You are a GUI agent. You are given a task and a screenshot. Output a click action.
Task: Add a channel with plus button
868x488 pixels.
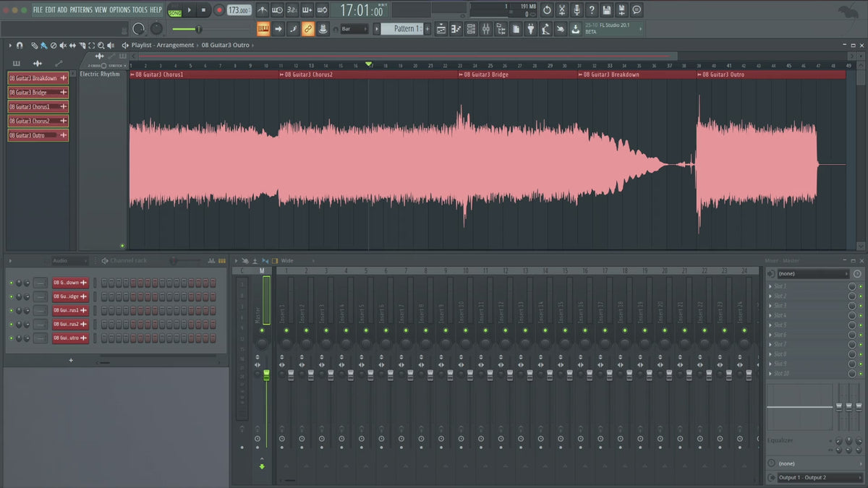point(71,360)
